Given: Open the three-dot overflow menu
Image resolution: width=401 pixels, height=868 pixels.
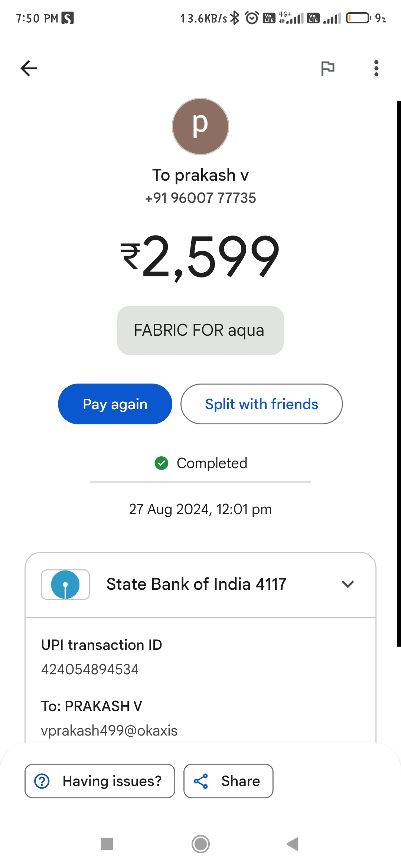Looking at the screenshot, I should click(x=376, y=68).
